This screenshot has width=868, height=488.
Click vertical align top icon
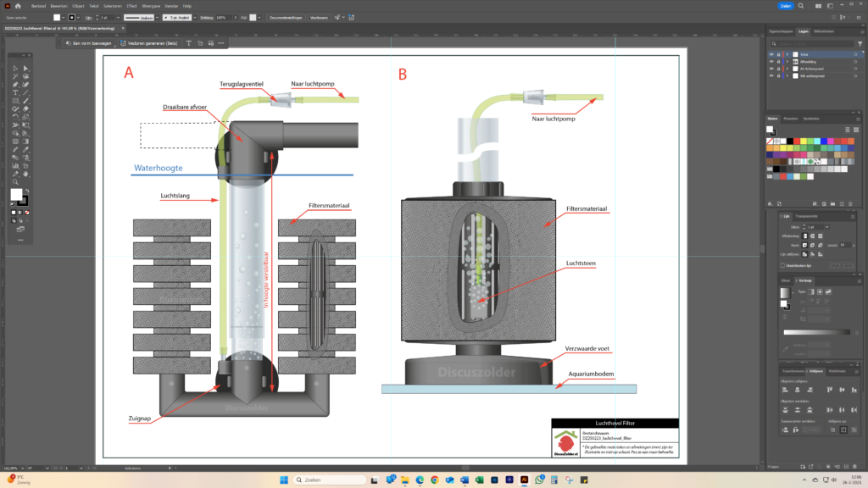[829, 390]
